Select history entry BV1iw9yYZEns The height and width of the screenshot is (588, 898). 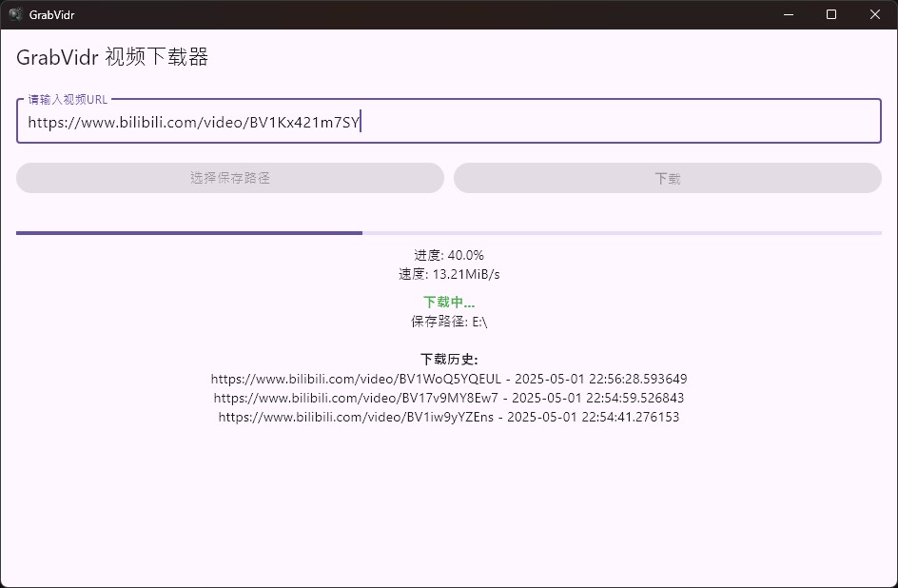tap(449, 417)
